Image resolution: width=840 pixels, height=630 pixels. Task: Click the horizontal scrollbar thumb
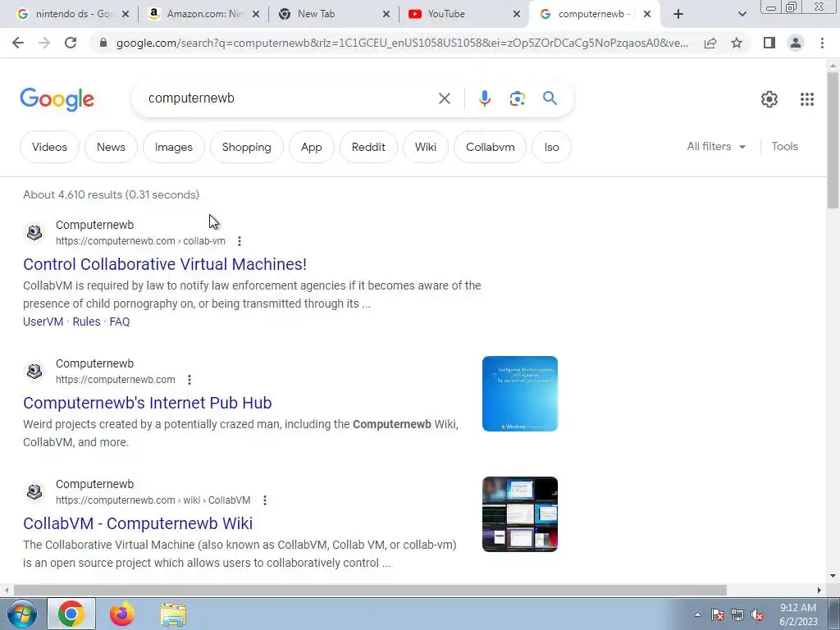pyautogui.click(x=370, y=590)
